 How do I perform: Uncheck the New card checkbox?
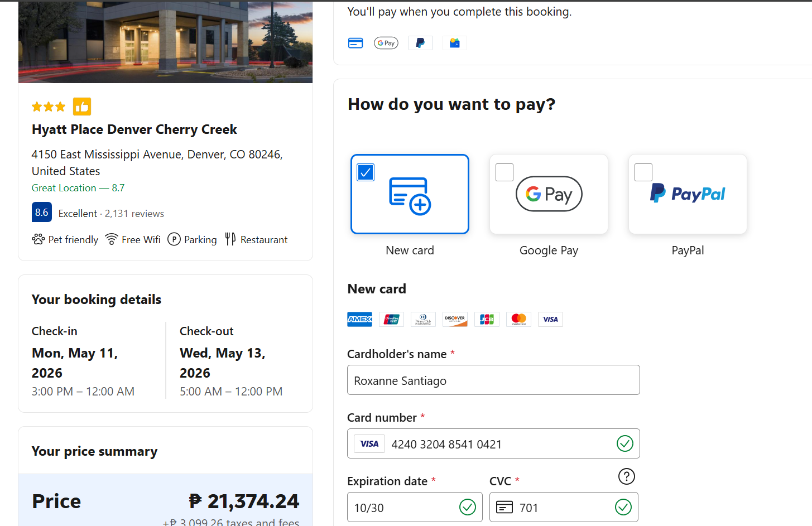point(366,172)
